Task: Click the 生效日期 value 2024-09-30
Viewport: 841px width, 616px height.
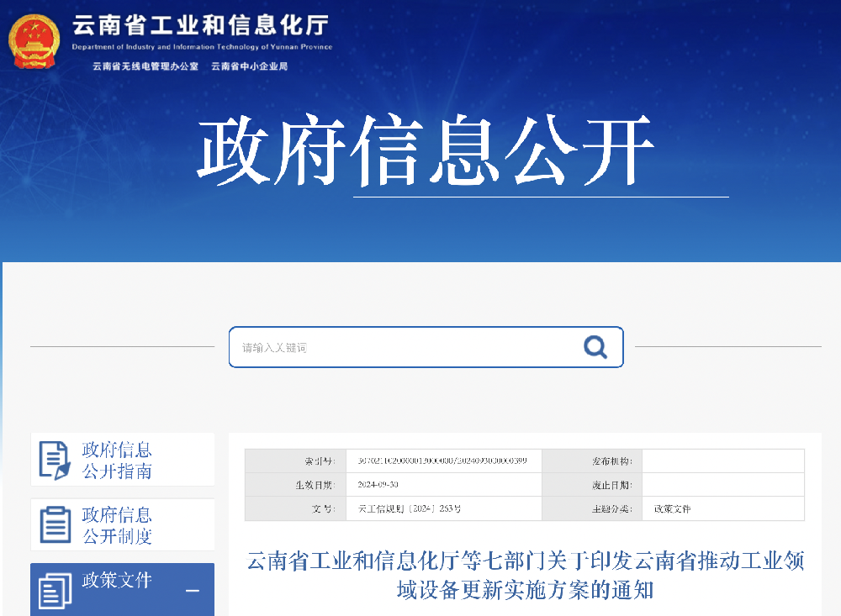Action: pos(380,484)
